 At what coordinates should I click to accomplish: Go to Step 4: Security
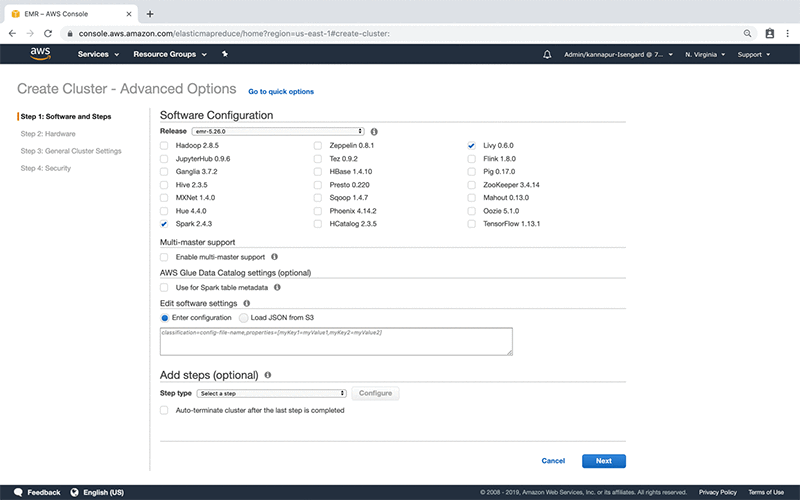pos(46,168)
